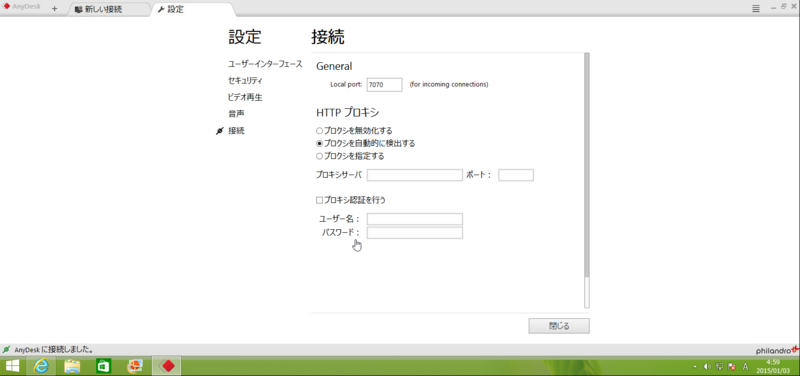Click the IME 'A' input indicator
This screenshot has height=376, width=800.
745,366
